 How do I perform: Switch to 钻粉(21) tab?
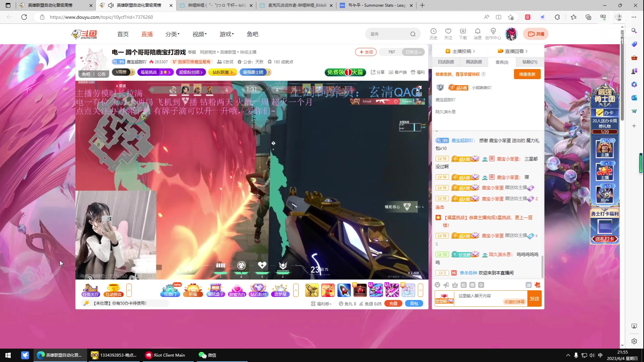[x=530, y=62]
